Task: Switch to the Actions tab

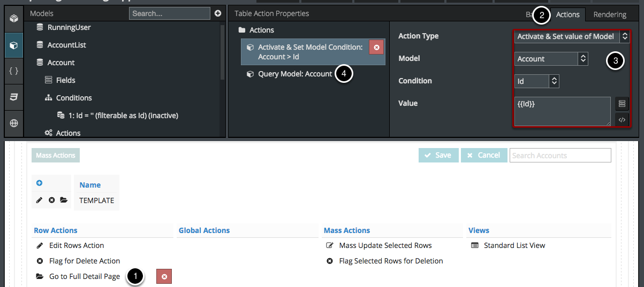Action: tap(567, 14)
